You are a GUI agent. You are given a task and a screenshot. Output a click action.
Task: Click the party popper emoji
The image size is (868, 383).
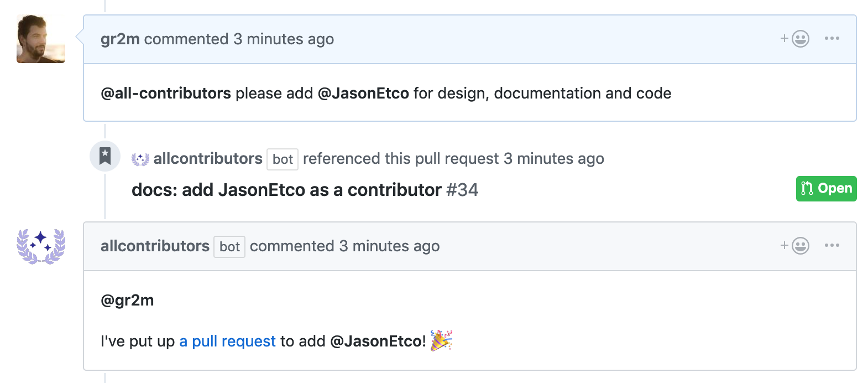click(x=441, y=340)
